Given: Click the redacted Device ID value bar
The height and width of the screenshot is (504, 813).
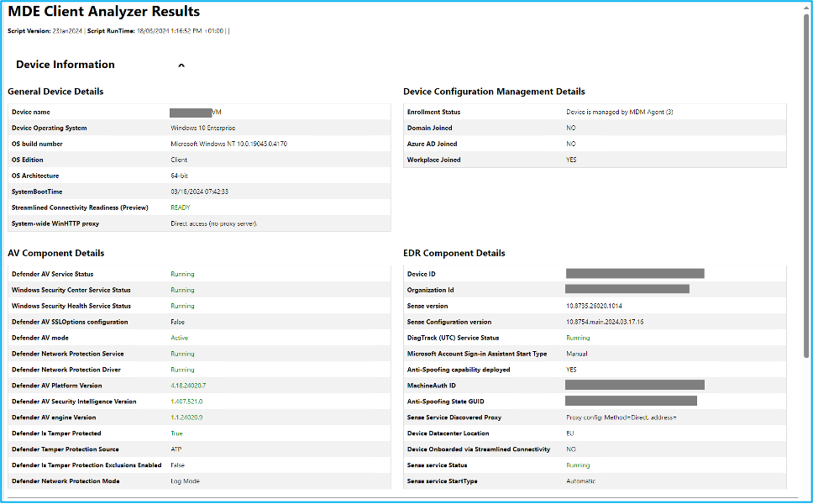Looking at the screenshot, I should 635,273.
